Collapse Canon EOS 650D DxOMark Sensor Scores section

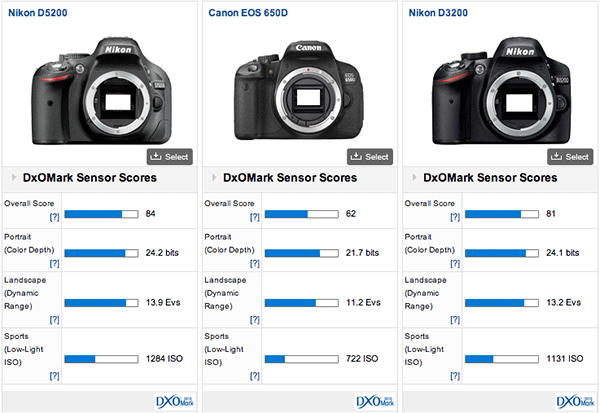click(x=214, y=177)
